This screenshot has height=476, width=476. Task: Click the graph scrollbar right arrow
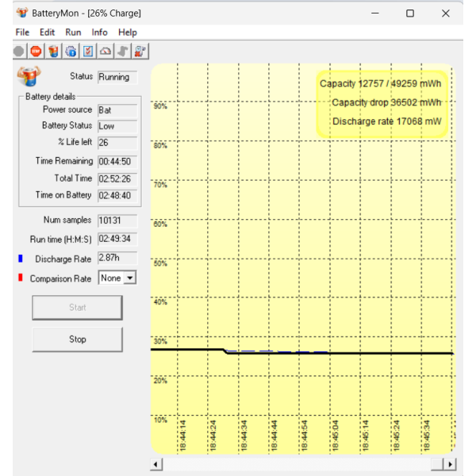(450, 464)
